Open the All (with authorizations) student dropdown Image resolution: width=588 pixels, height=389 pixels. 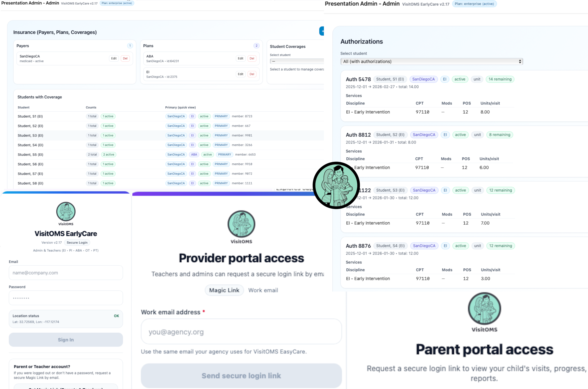coord(432,61)
